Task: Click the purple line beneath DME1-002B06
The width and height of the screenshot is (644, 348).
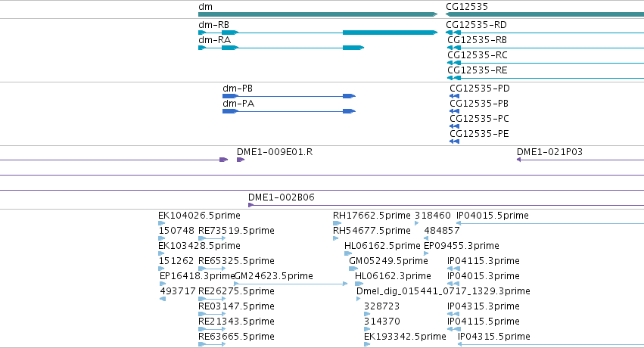Action: pos(446,205)
